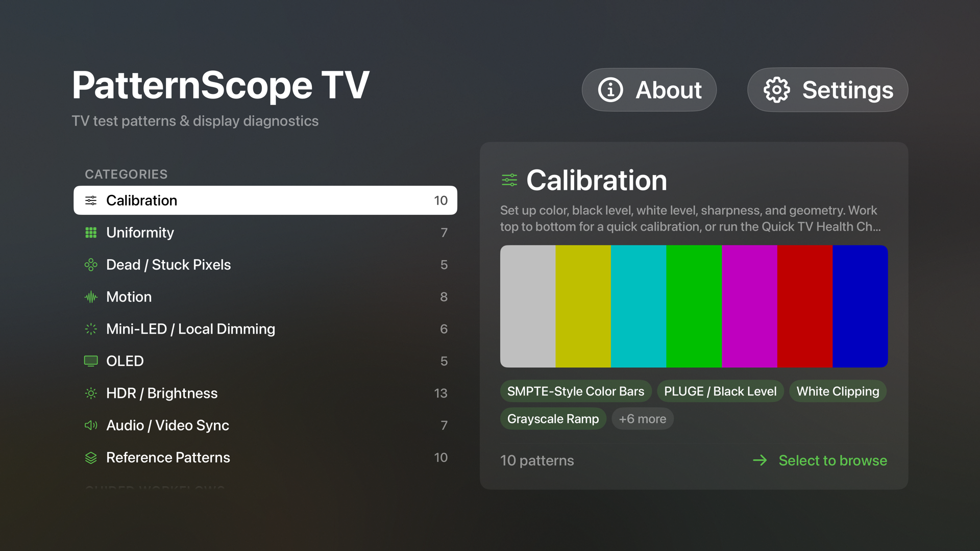Click the green arrow next to Select to browse
The image size is (980, 551).
coord(760,460)
